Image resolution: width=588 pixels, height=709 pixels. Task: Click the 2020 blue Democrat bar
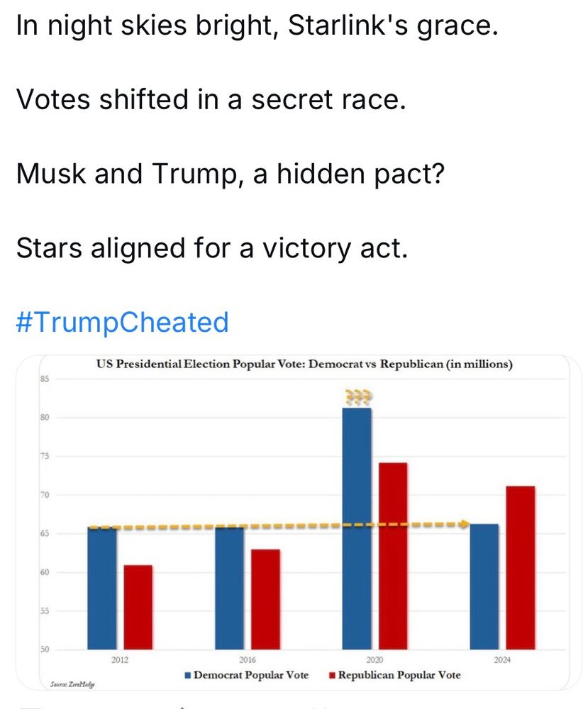pyautogui.click(x=357, y=529)
